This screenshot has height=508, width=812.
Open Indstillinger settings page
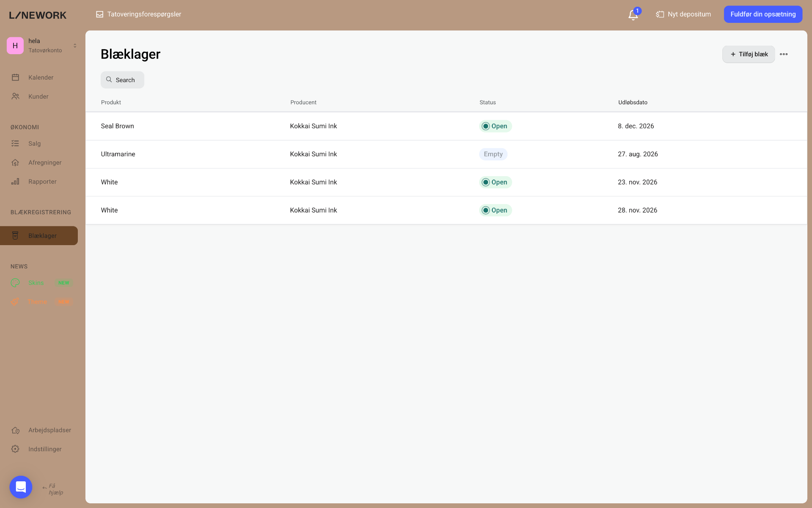(39, 449)
